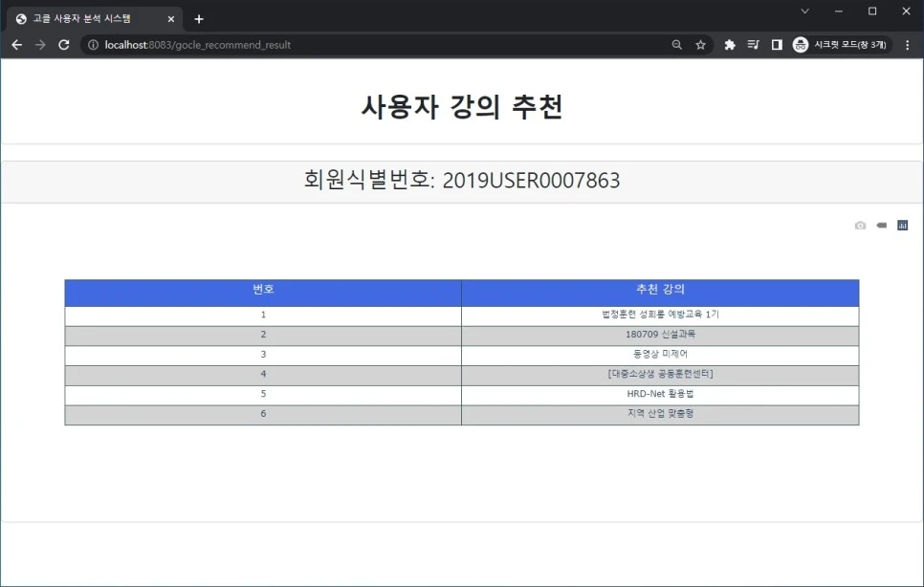Click the row number 1 cell
The image size is (924, 587).
(263, 316)
